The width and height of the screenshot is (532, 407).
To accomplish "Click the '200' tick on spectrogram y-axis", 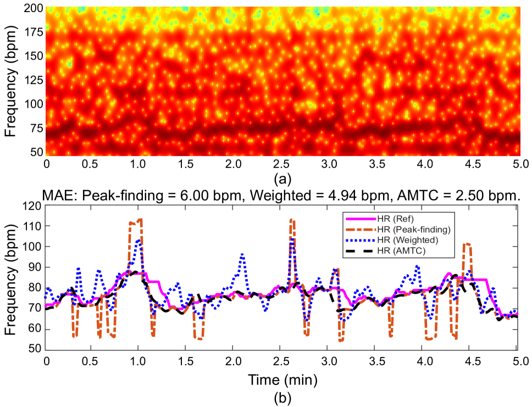I will [x=34, y=8].
